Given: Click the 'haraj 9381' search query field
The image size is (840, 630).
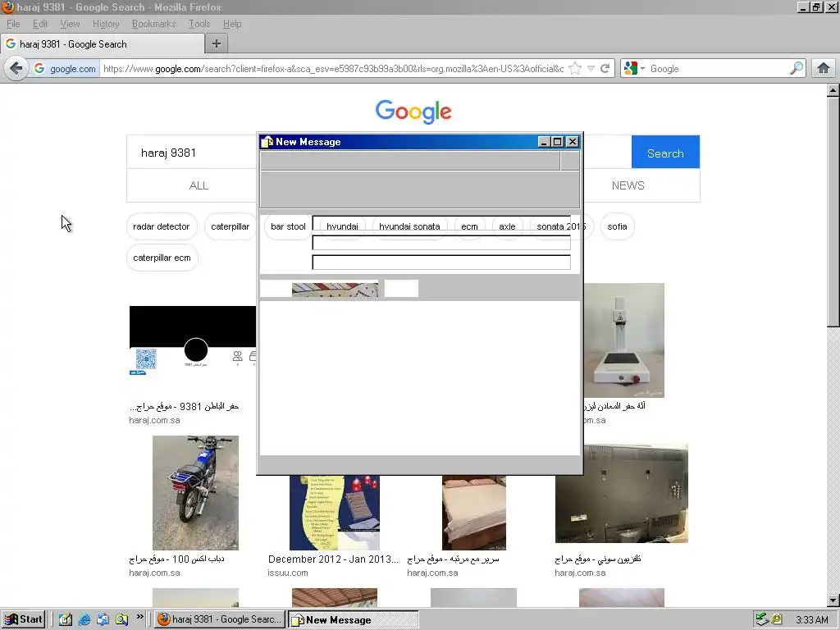Looking at the screenshot, I should (x=192, y=153).
